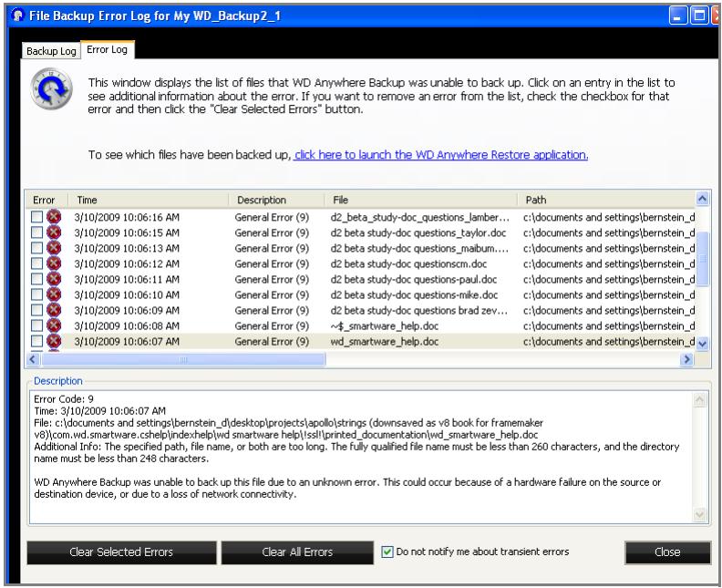722x588 pixels.
Task: Click the red error icon for 10:06:13 AM row
Action: [54, 248]
